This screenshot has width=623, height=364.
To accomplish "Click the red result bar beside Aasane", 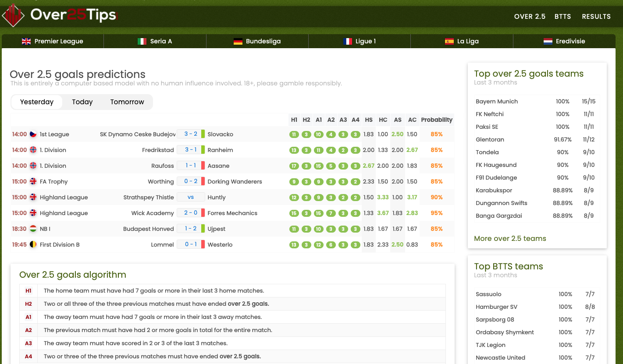I will coord(203,166).
